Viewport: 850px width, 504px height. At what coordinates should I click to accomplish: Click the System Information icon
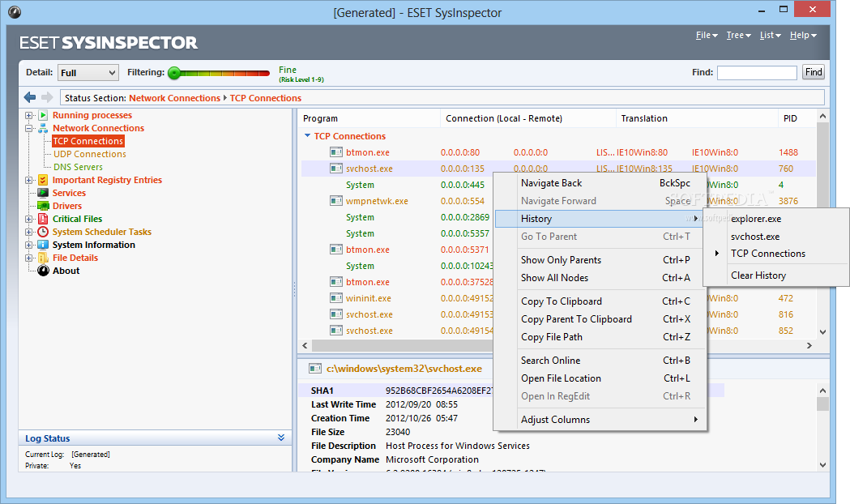click(43, 245)
